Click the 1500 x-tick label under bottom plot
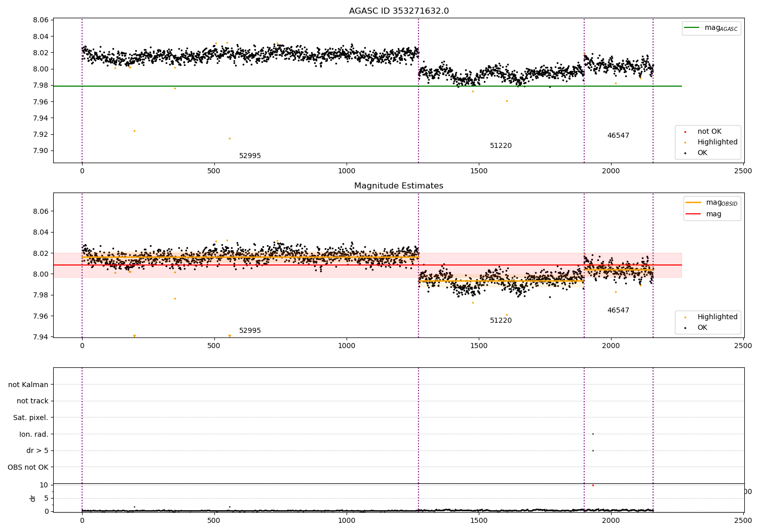This screenshot has height=532, width=760. pyautogui.click(x=479, y=520)
